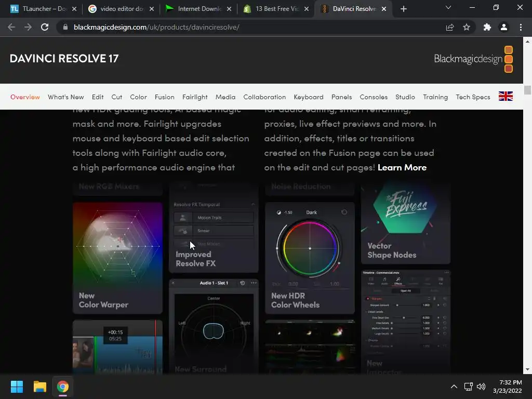Reload the DaVinci Resolve page
Screen dimensions: 532x399
click(x=45, y=27)
